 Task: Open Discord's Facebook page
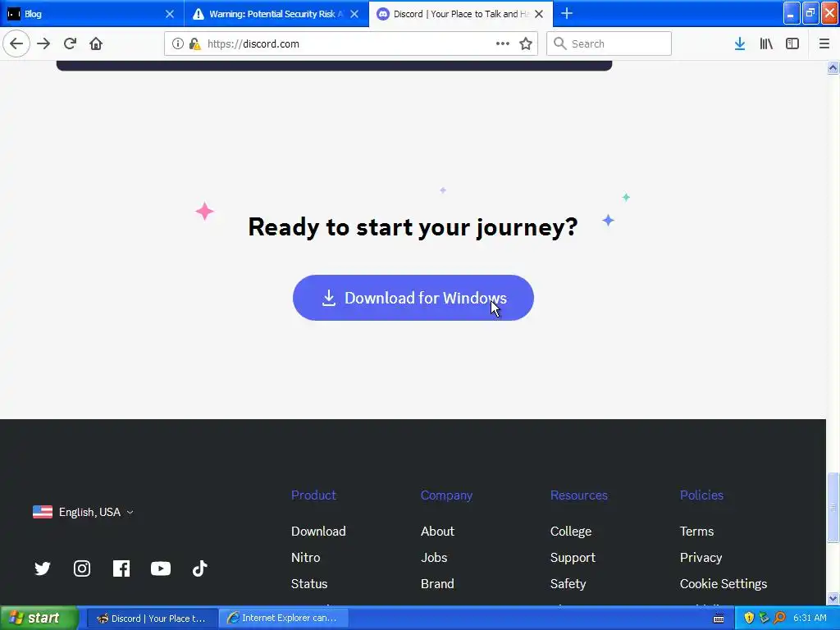tap(121, 568)
